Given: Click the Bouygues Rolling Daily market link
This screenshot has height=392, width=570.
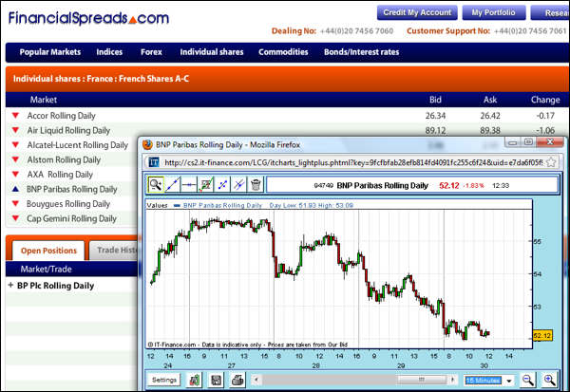Looking at the screenshot, I should 68,204.
